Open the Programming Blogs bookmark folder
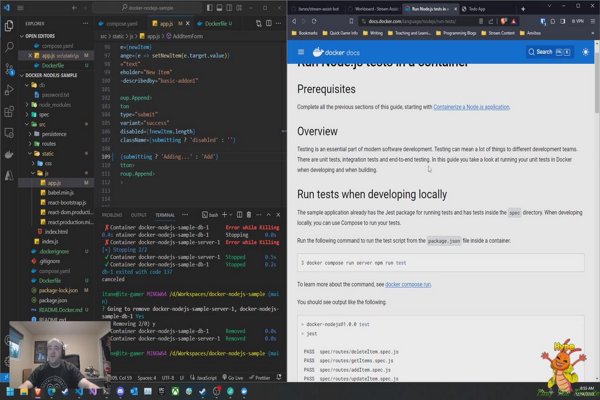Screen dimensions: 600x400 click(x=456, y=33)
